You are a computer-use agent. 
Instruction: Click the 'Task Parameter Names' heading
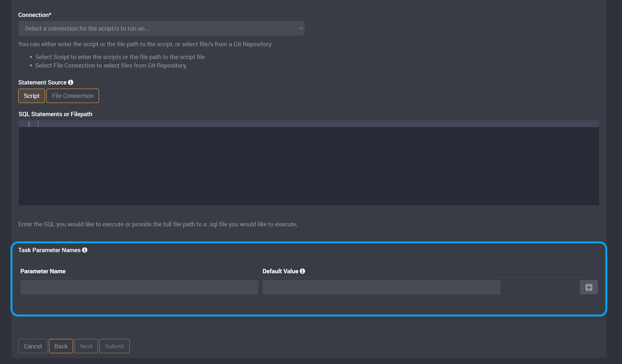click(49, 250)
